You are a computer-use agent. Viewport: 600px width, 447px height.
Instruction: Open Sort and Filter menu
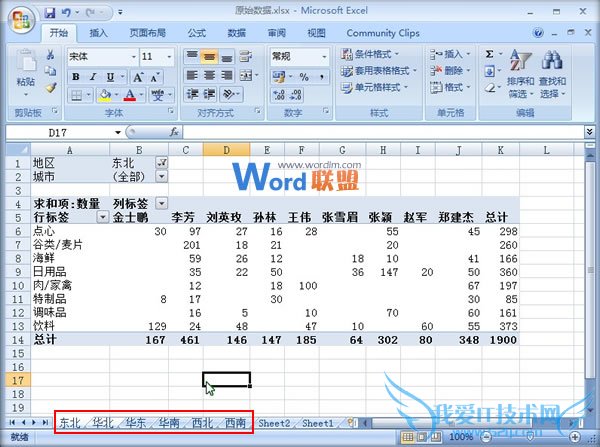[x=520, y=73]
